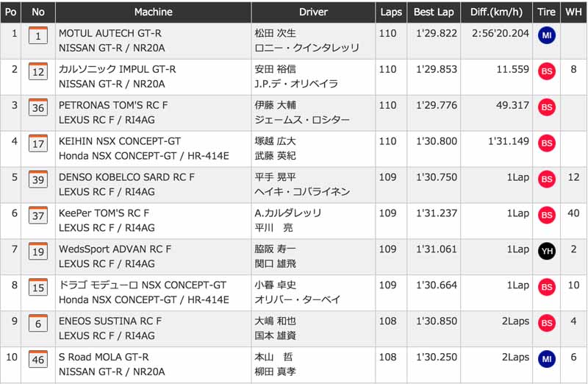Click car number 1 badge
588x384 pixels.
tap(38, 35)
